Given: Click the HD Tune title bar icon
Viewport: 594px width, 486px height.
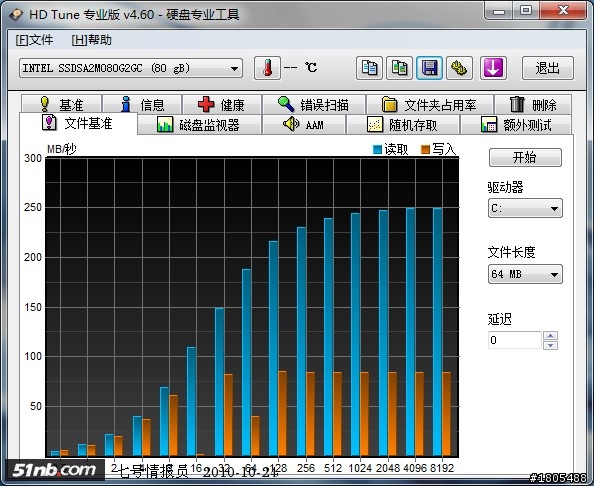Looking at the screenshot, I should click(x=16, y=14).
